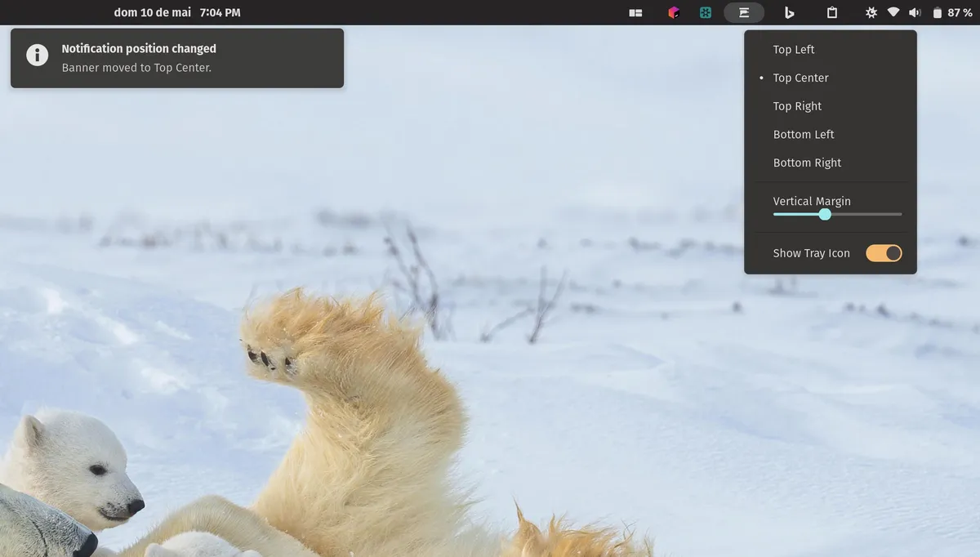Close the notification position menu via its tray icon

click(x=744, y=12)
